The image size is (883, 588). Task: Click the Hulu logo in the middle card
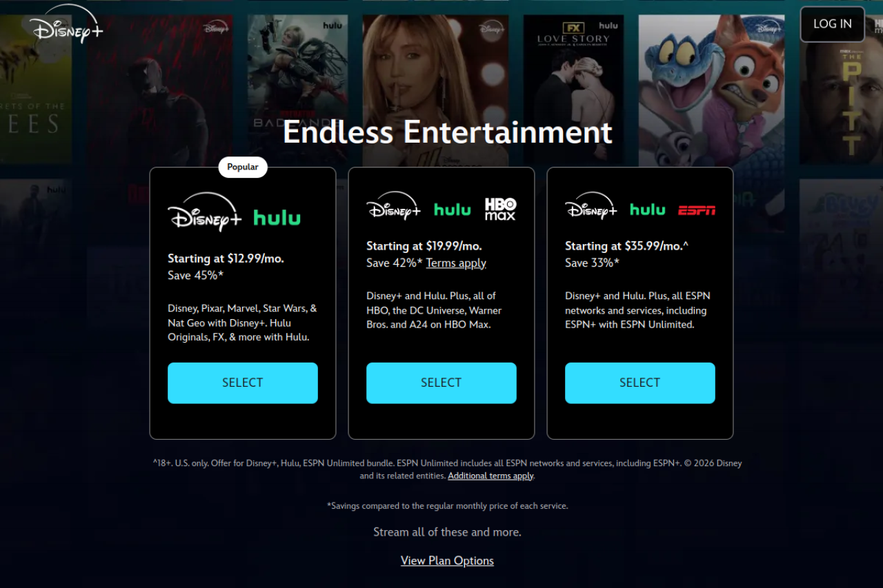(x=453, y=210)
